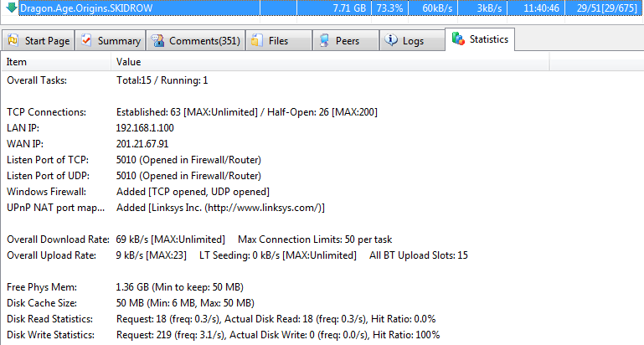The height and width of the screenshot is (345, 644).
Task: Click the WAN IP value 201.21.67.91
Action: pyautogui.click(x=142, y=144)
